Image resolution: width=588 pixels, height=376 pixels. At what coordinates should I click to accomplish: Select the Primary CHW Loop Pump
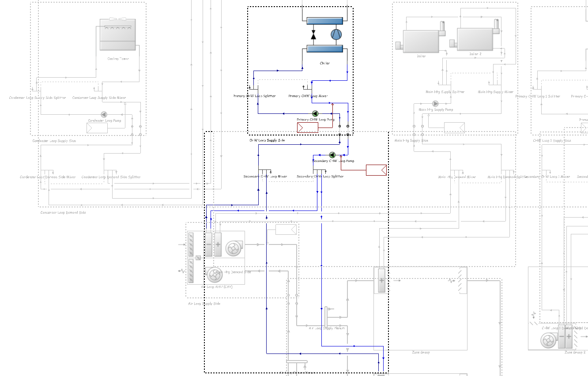point(315,113)
